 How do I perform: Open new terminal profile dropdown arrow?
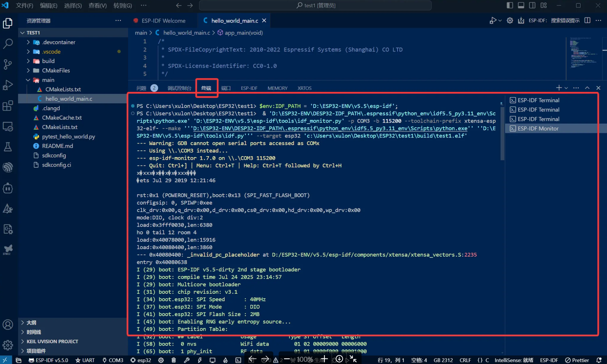coord(566,88)
